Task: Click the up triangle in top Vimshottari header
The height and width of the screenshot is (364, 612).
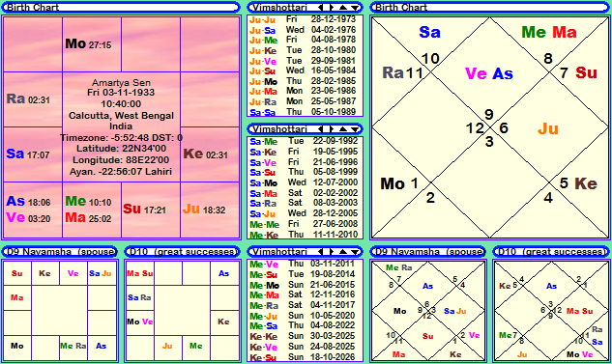Action: click(x=342, y=8)
